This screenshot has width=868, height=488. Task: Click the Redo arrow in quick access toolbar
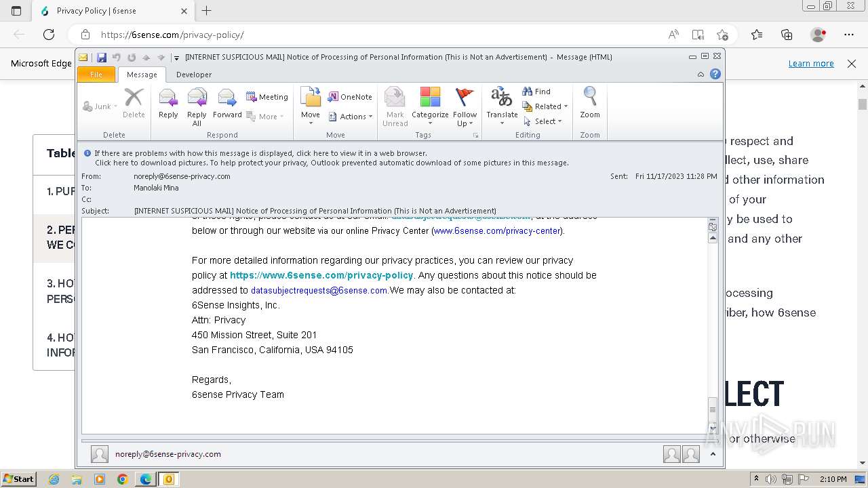pos(132,58)
